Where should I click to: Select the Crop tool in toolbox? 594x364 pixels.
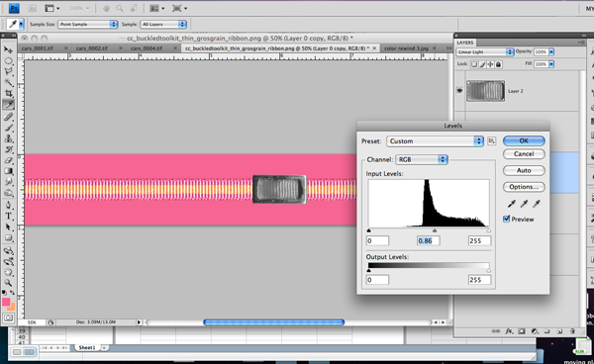click(8, 93)
